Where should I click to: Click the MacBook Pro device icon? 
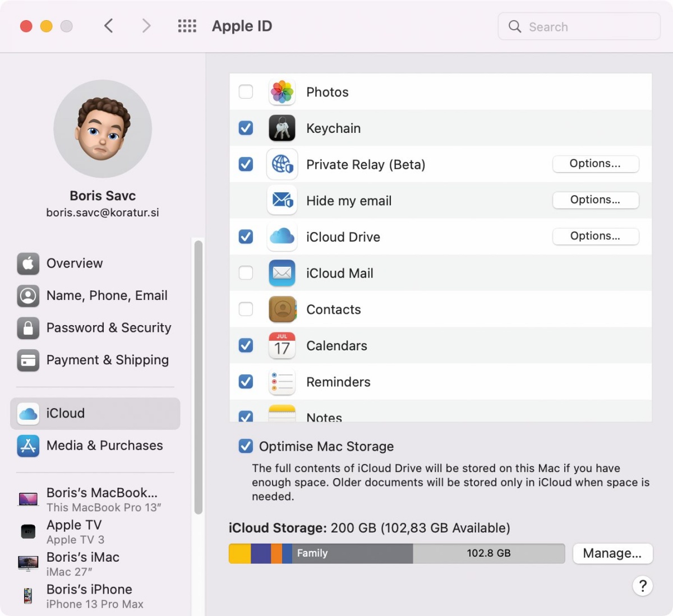(28, 499)
